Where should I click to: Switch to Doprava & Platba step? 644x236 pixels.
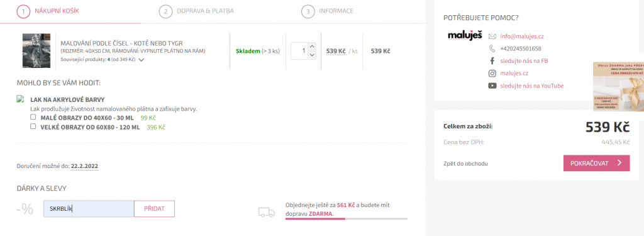(x=197, y=11)
